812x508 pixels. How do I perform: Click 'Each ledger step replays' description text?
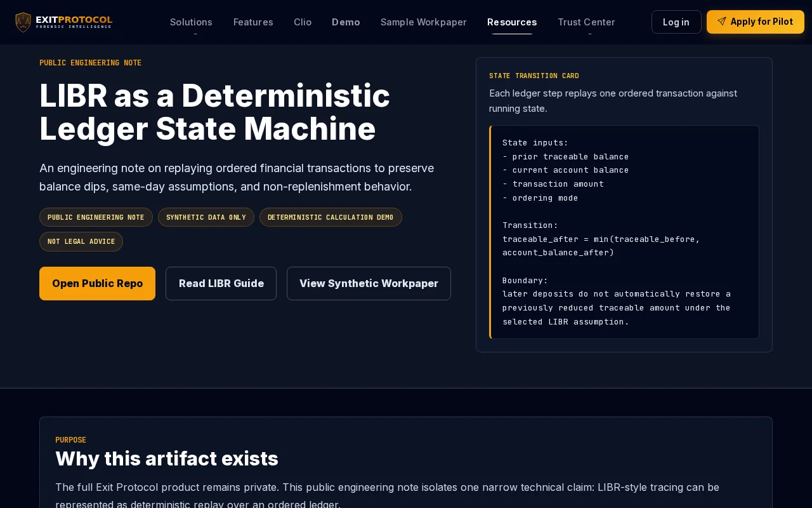pyautogui.click(x=613, y=101)
